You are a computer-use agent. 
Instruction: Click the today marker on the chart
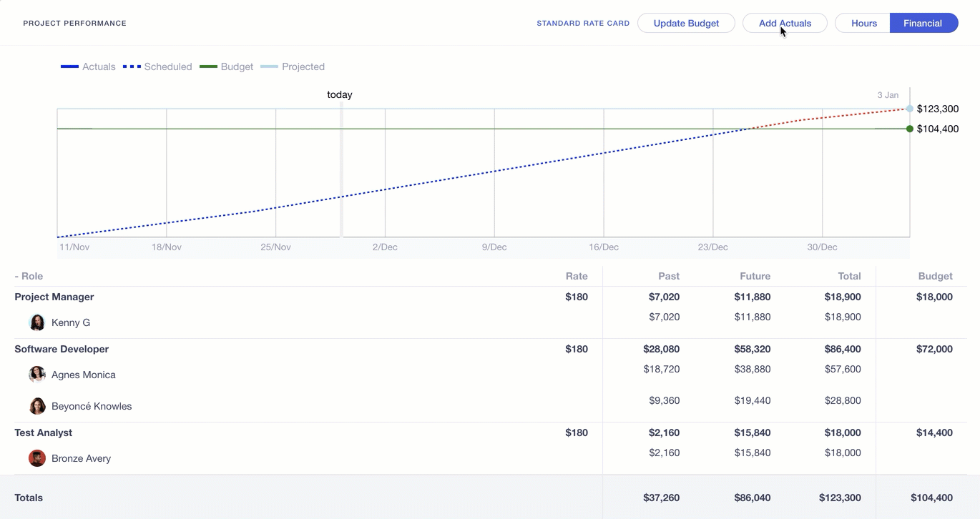pyautogui.click(x=340, y=95)
